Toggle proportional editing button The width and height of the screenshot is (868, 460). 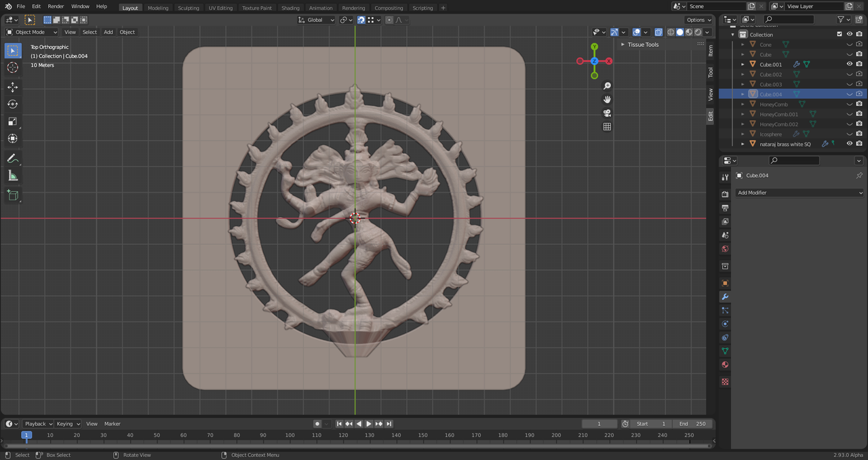click(x=389, y=20)
